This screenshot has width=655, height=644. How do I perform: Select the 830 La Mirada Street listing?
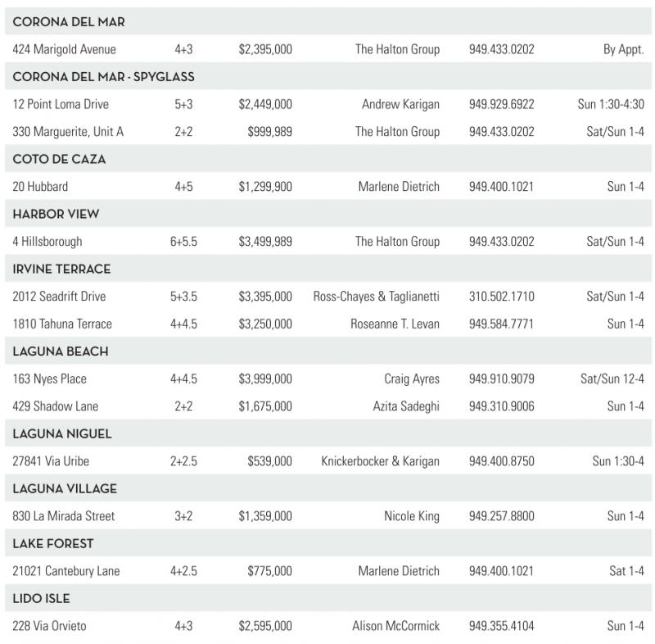(x=64, y=516)
